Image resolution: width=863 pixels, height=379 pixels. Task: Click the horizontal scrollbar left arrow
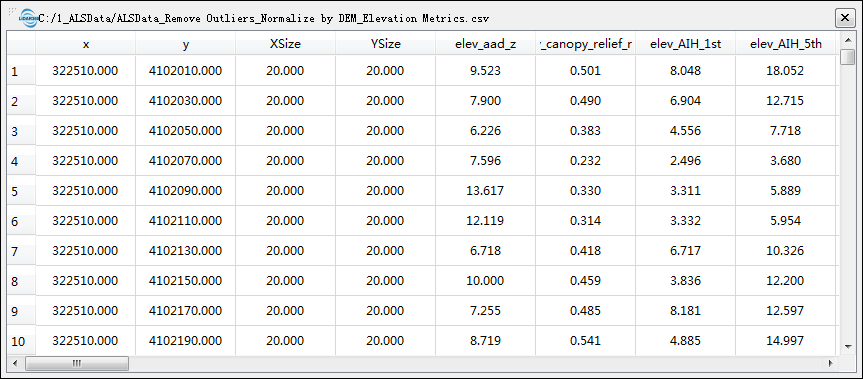click(x=15, y=364)
